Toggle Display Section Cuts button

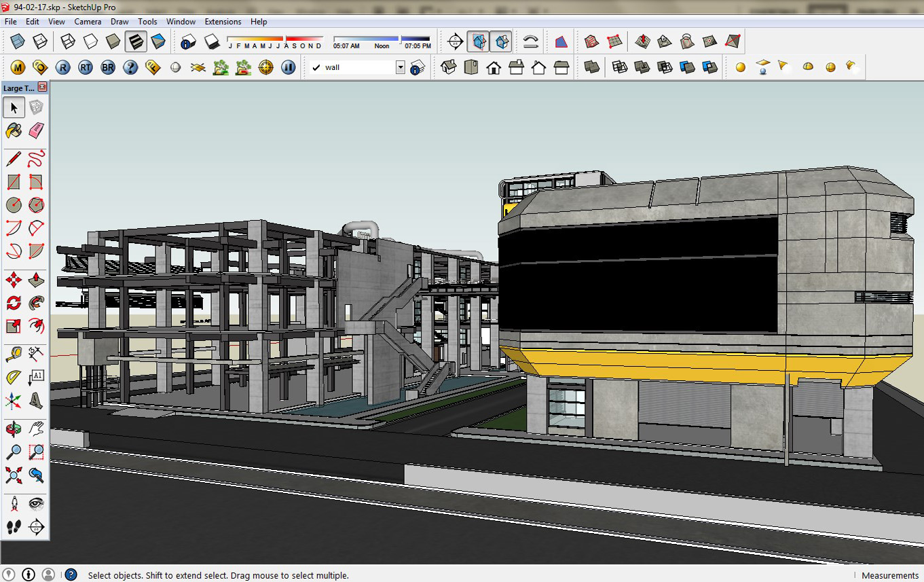(x=501, y=41)
